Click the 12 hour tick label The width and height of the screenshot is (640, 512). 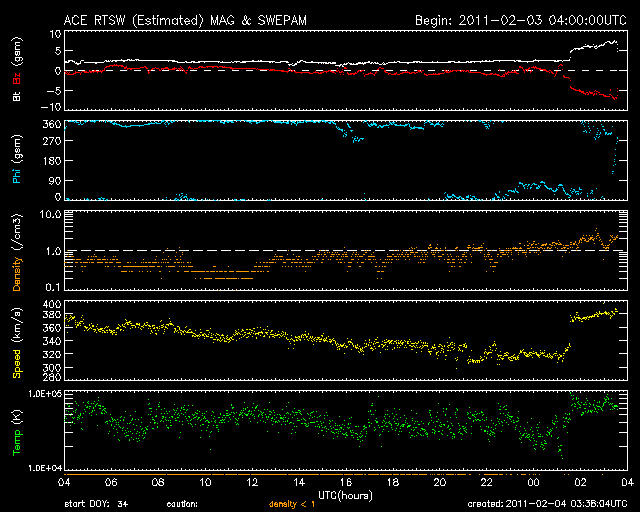pyautogui.click(x=253, y=482)
